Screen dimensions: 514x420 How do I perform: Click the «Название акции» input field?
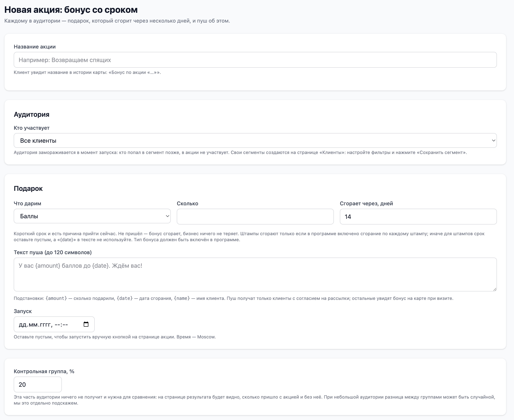(255, 60)
